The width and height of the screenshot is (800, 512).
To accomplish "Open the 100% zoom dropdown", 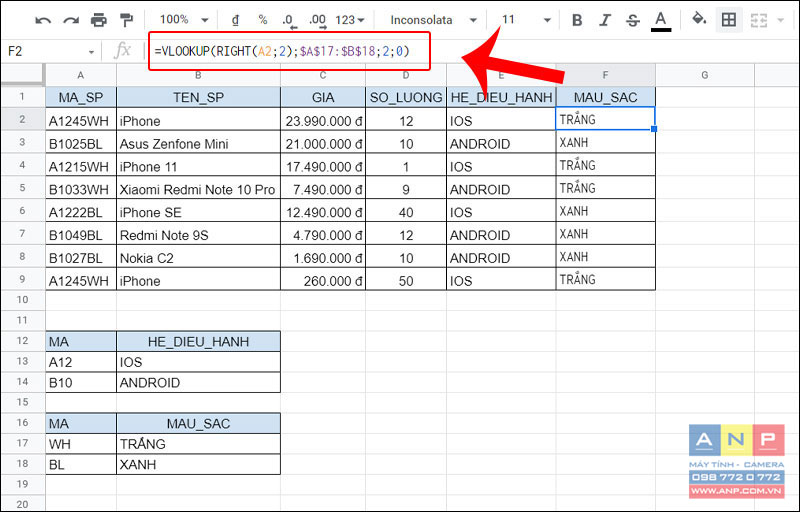I will click(x=184, y=20).
